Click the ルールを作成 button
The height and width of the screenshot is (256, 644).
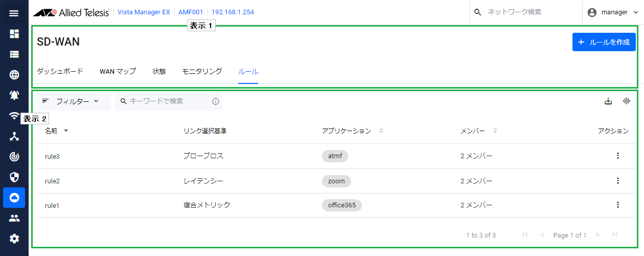pyautogui.click(x=604, y=42)
